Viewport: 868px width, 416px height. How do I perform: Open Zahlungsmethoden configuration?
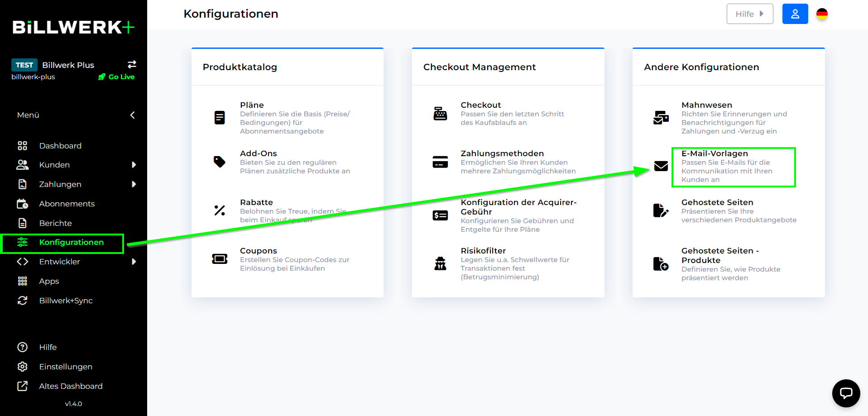[502, 153]
